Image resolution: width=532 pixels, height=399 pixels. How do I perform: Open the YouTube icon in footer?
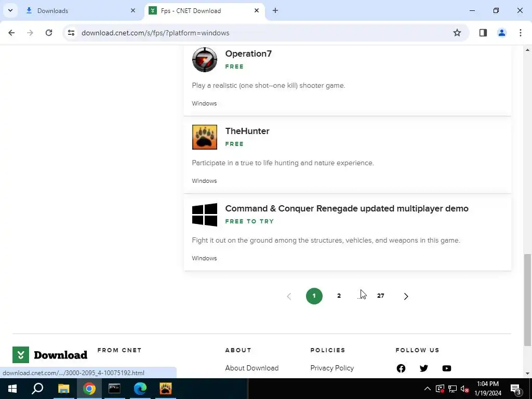click(x=446, y=368)
